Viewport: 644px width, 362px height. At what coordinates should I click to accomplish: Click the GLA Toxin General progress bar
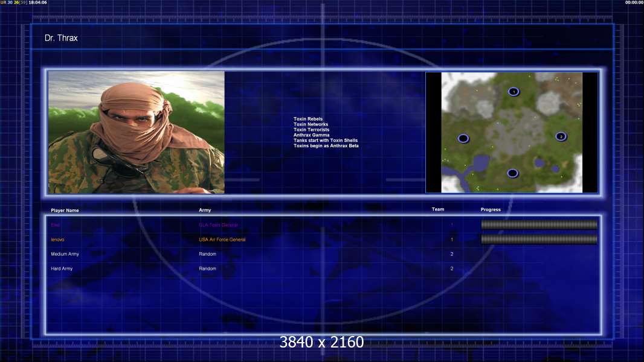click(539, 224)
